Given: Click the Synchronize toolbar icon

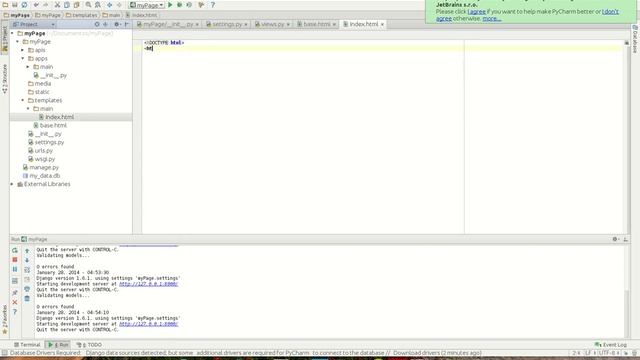Looking at the screenshot, I should [x=24, y=5].
